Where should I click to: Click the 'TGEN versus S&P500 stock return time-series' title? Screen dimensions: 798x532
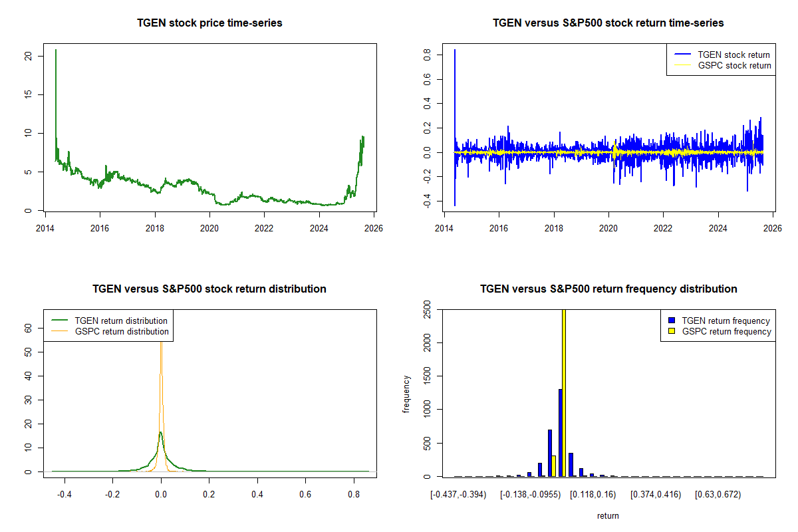coord(608,23)
